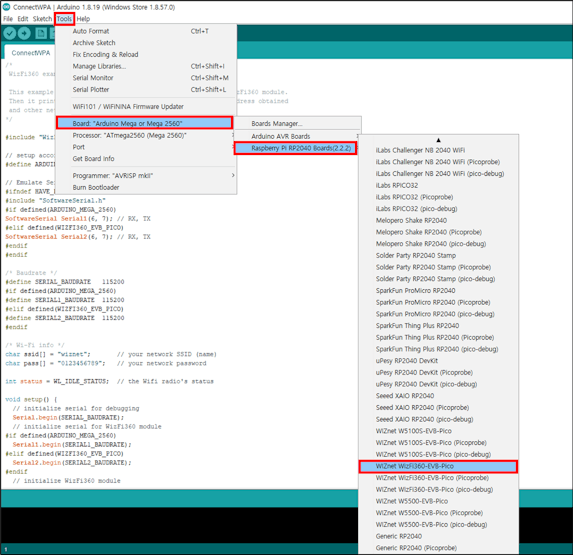Choose Solder Party RP2040 Stamp (Picoprobe)

439,267
